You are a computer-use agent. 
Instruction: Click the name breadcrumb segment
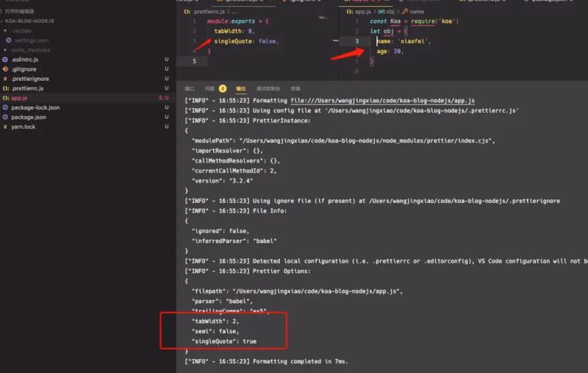click(x=417, y=12)
